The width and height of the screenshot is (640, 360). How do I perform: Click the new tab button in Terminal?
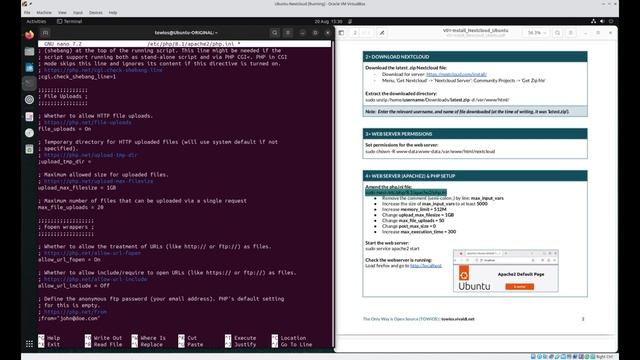pyautogui.click(x=45, y=33)
